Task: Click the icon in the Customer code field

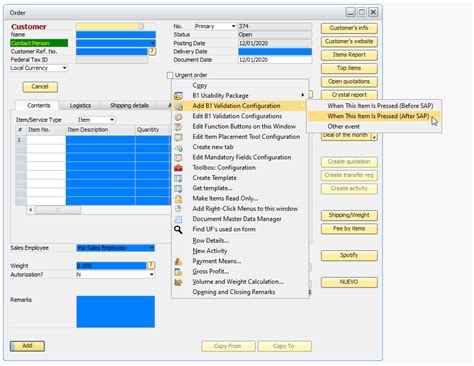Action: coord(141,26)
